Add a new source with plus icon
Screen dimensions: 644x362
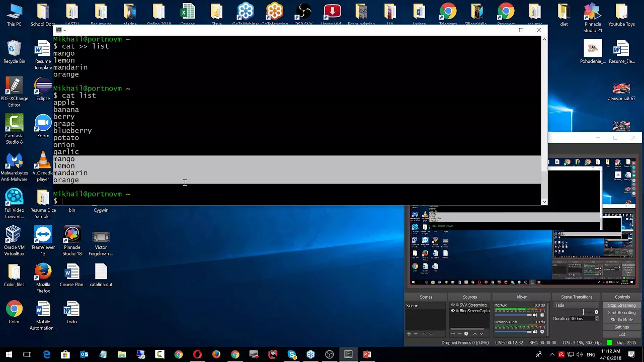pos(453,334)
